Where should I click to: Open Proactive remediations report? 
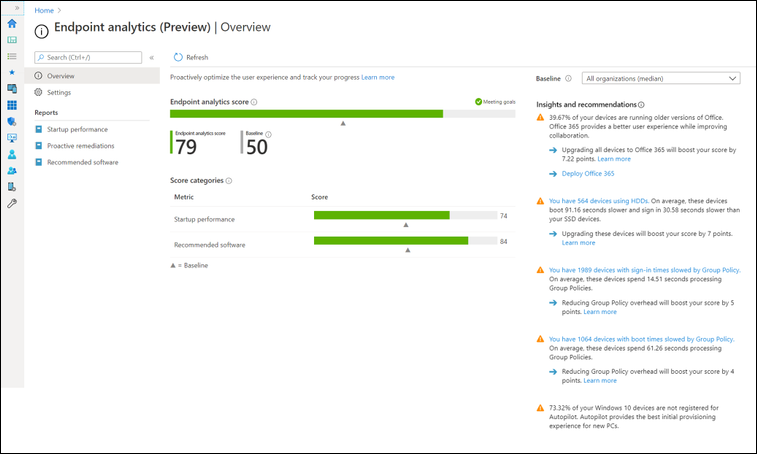click(x=82, y=145)
